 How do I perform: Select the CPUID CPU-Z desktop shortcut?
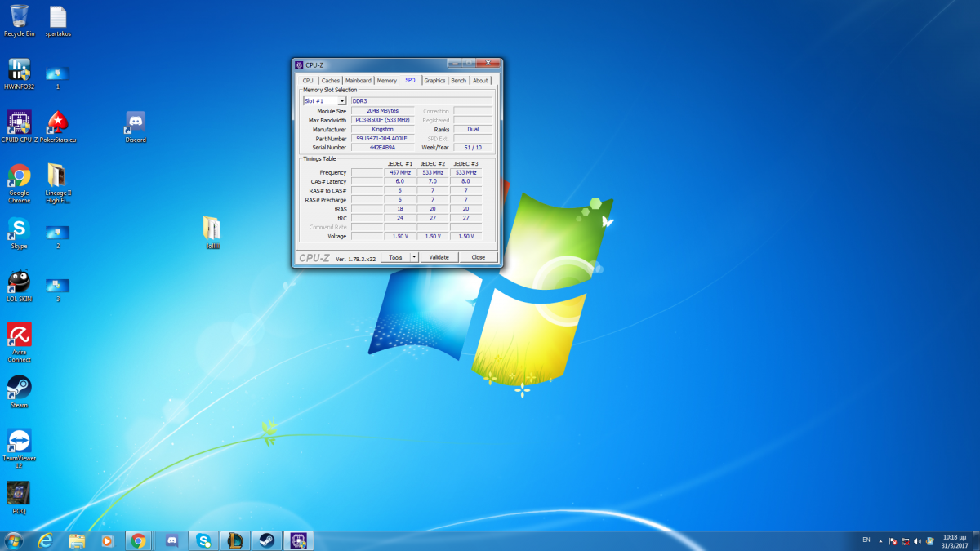point(19,127)
